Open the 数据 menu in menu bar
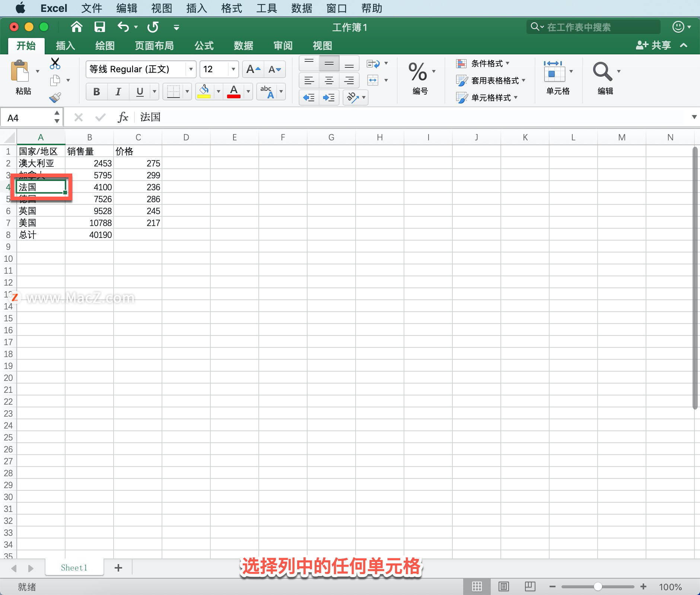This screenshot has width=700, height=595. (302, 8)
